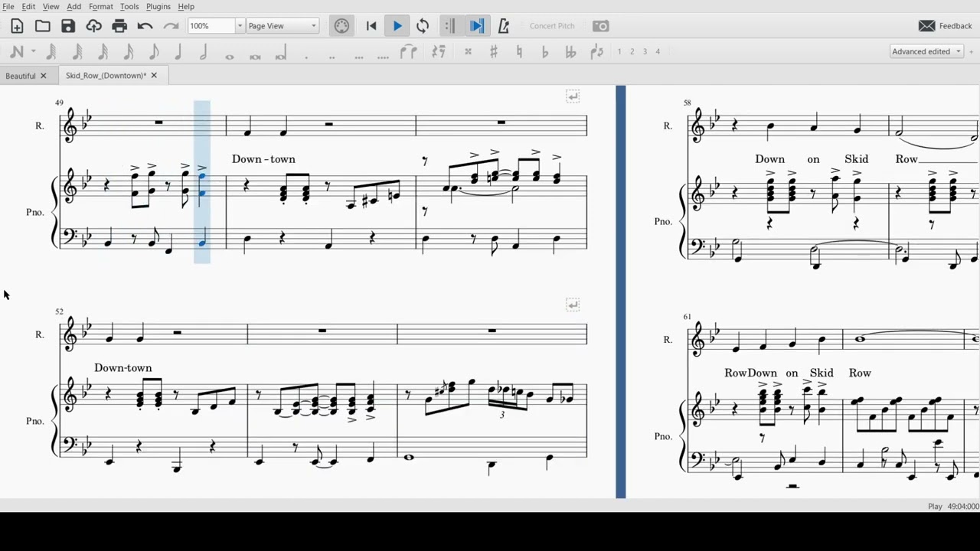The image size is (980, 551).
Task: Select voice 2
Action: (x=632, y=51)
